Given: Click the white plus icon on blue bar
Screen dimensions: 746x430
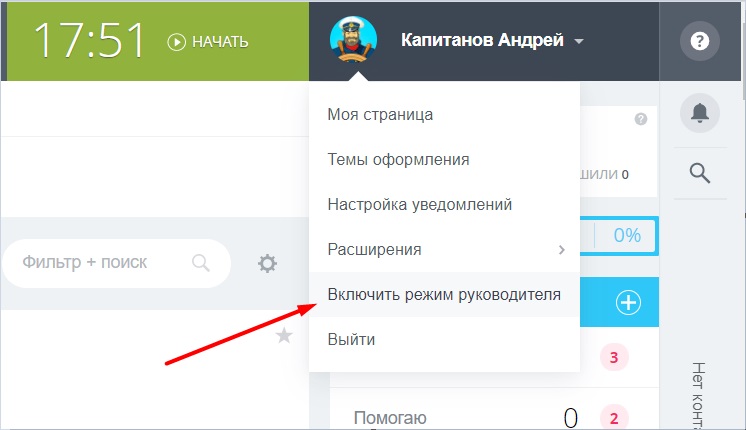Looking at the screenshot, I should pos(628,303).
